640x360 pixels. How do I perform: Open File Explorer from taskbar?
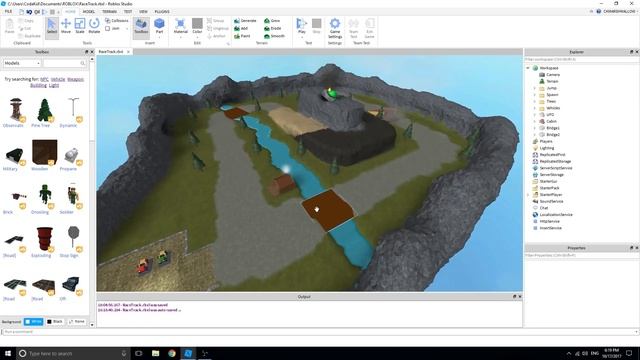pyautogui.click(x=156, y=353)
